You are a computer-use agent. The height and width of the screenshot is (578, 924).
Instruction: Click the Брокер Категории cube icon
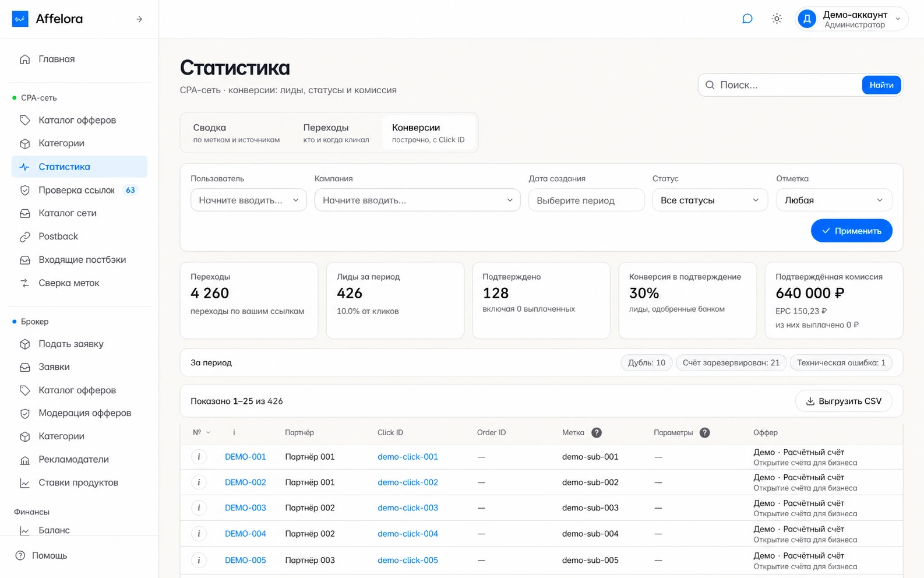pos(24,436)
